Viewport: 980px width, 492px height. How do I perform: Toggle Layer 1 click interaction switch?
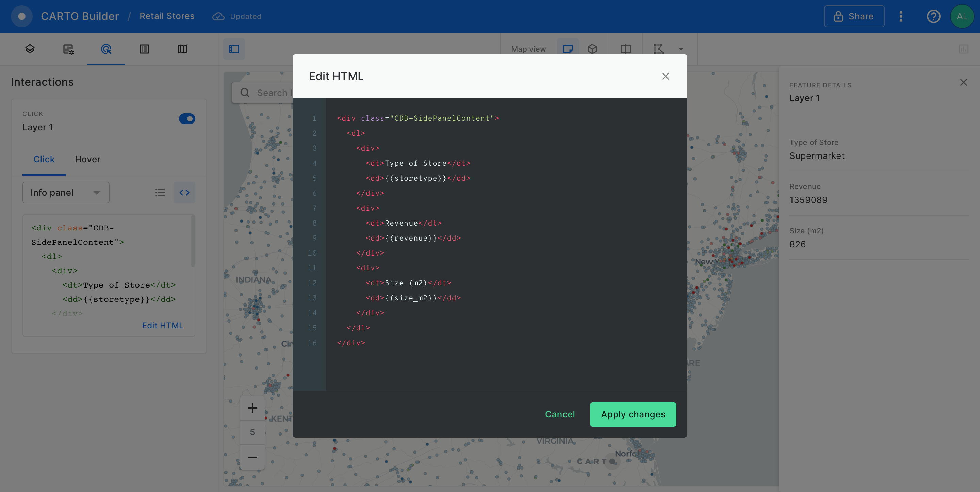pyautogui.click(x=187, y=119)
